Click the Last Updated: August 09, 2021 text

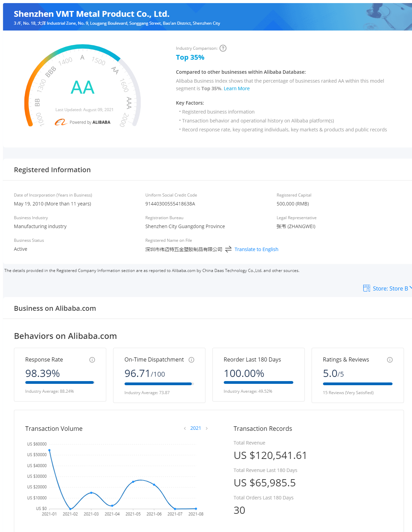point(84,110)
